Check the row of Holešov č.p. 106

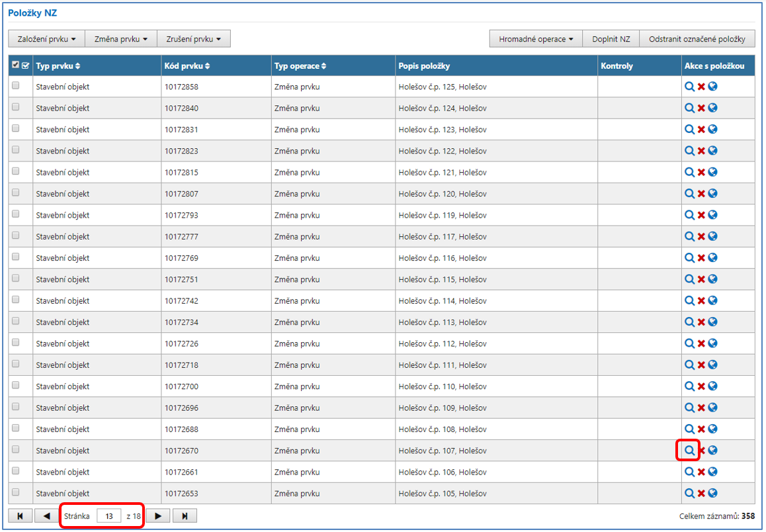click(x=16, y=472)
